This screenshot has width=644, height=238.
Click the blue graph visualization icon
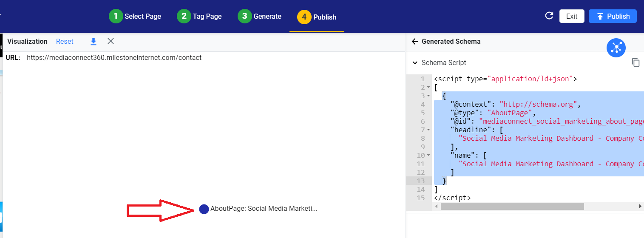(616, 48)
